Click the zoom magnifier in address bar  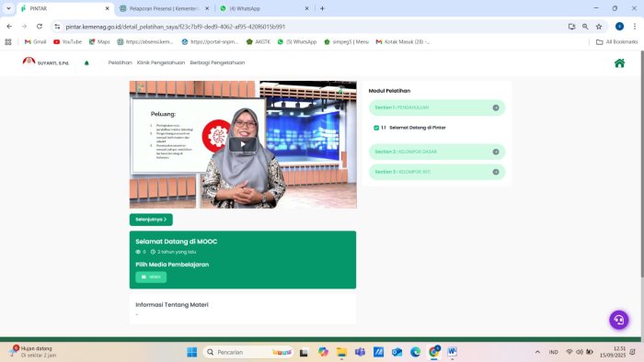click(585, 27)
